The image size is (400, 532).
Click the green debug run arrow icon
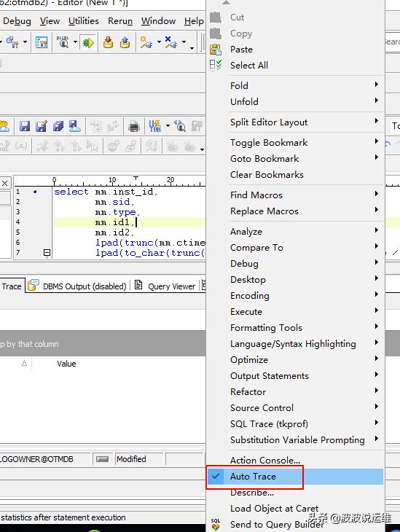pyautogui.click(x=88, y=43)
